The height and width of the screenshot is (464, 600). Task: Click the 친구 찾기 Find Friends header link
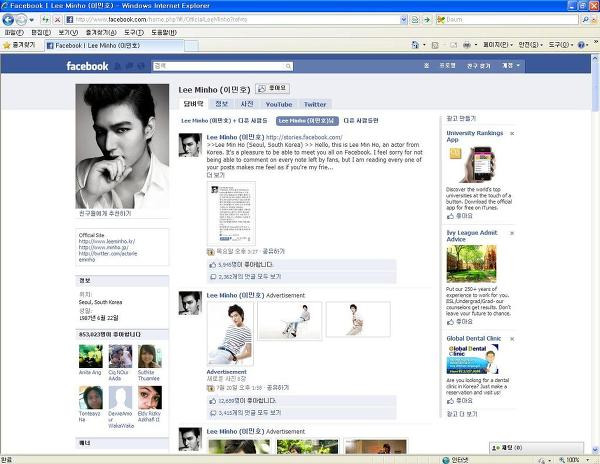coord(478,66)
